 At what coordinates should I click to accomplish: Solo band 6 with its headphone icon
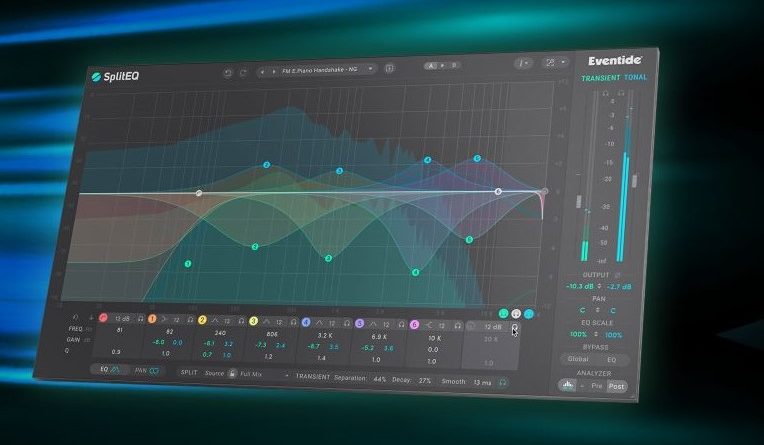tap(458, 325)
